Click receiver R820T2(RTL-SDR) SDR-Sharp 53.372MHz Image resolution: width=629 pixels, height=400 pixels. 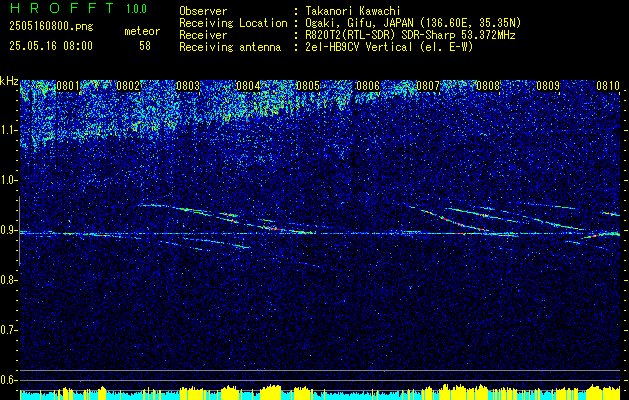pos(410,35)
